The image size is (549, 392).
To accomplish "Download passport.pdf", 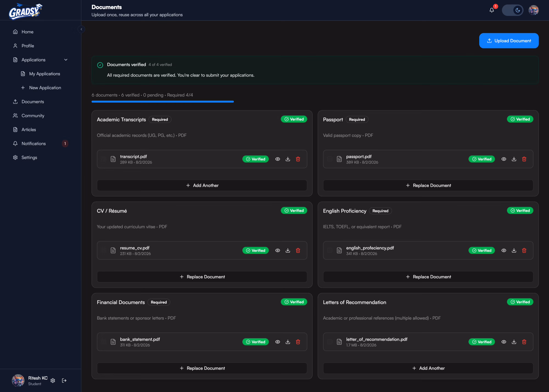I will 514,159.
